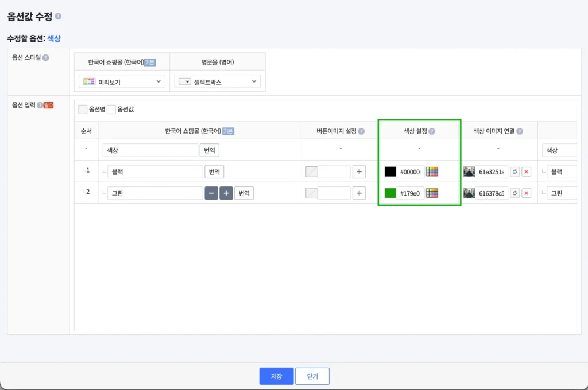588x390 pixels.
Task: Click refresh icon for 블랙 color image
Action: (515, 171)
